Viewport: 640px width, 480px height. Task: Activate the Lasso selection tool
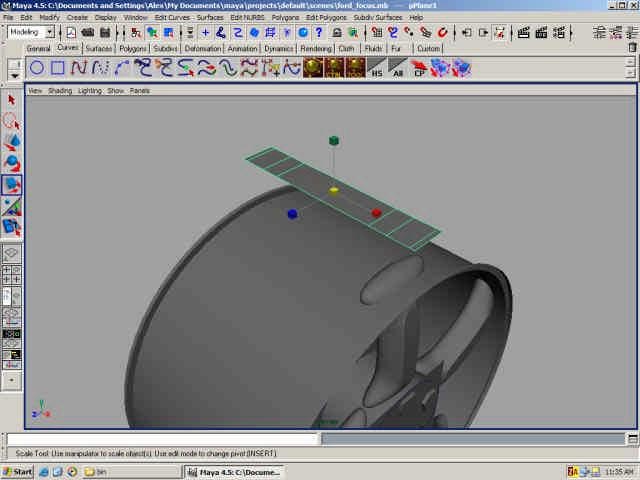click(x=12, y=121)
